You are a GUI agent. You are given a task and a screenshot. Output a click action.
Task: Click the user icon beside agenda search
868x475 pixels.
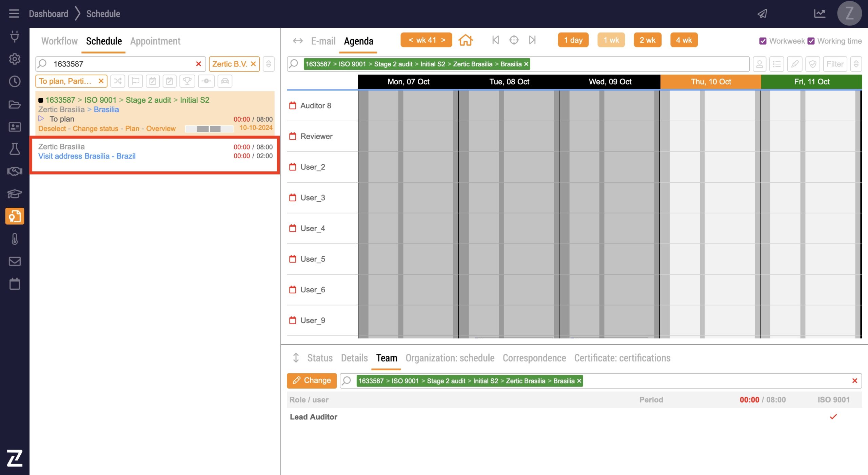(x=759, y=64)
